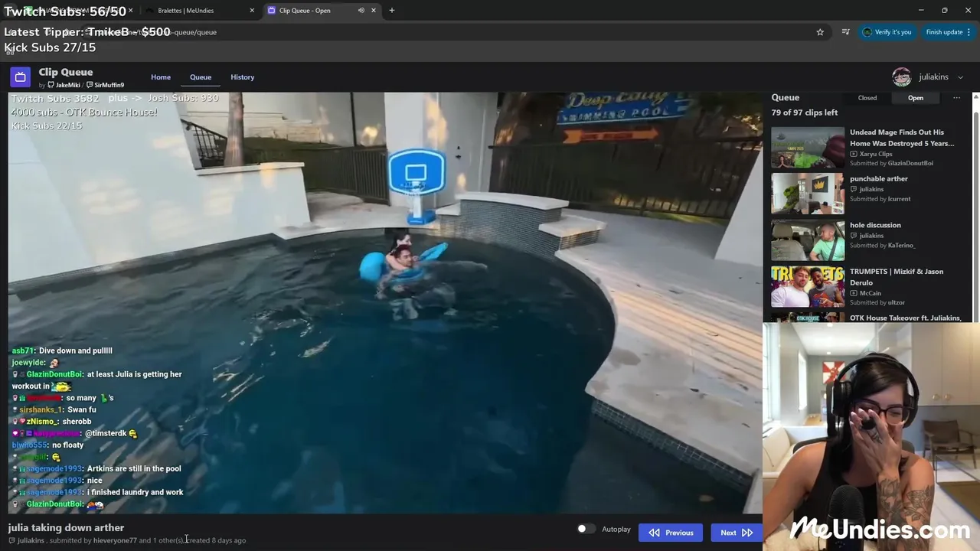The height and width of the screenshot is (551, 980).
Task: Select 'Undead Mage Finds Out His Home' title
Action: coord(902,138)
